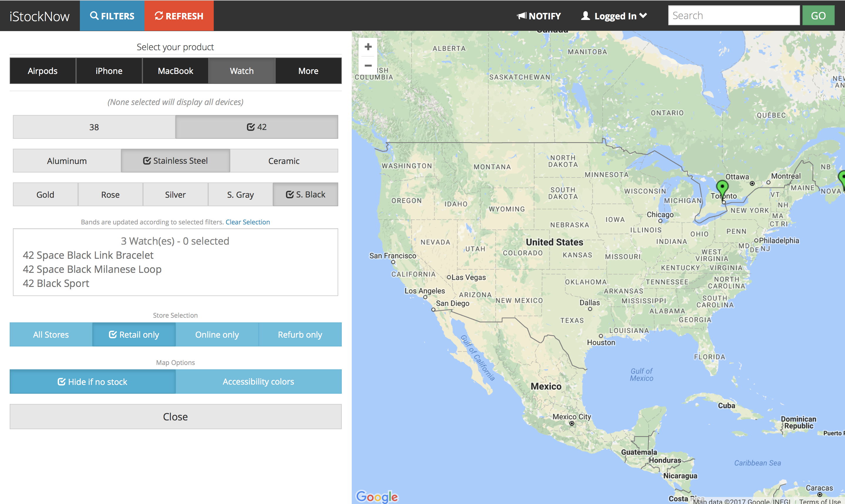Select the iPhone product tab
The width and height of the screenshot is (845, 504).
[109, 71]
